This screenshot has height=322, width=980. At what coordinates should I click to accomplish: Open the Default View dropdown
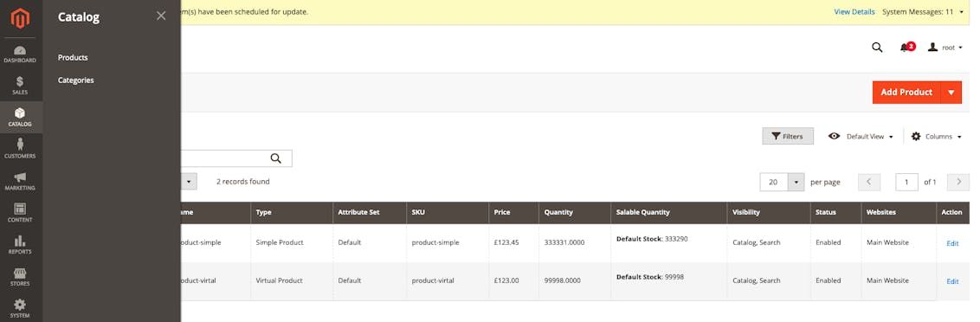point(861,136)
